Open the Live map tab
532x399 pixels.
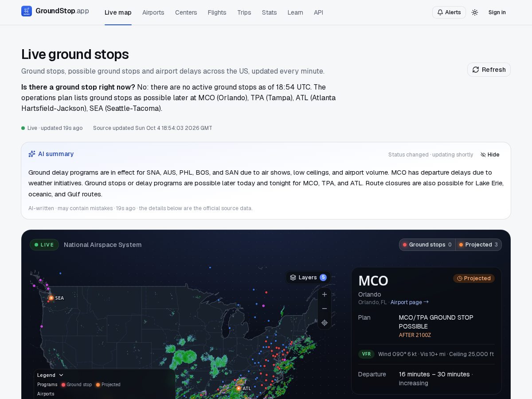click(x=118, y=12)
